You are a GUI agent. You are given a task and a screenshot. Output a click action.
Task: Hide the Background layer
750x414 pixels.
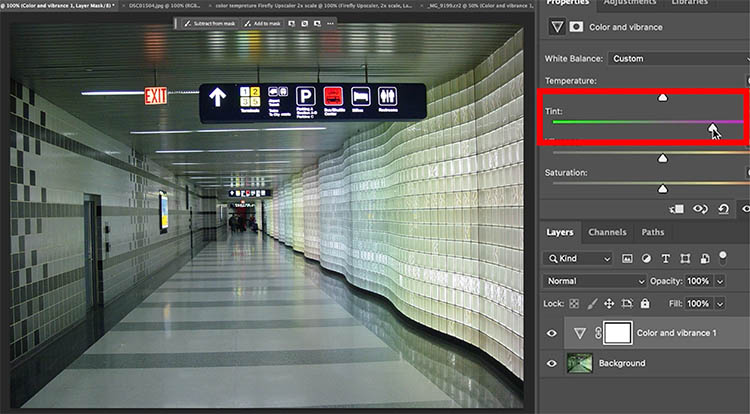(551, 363)
